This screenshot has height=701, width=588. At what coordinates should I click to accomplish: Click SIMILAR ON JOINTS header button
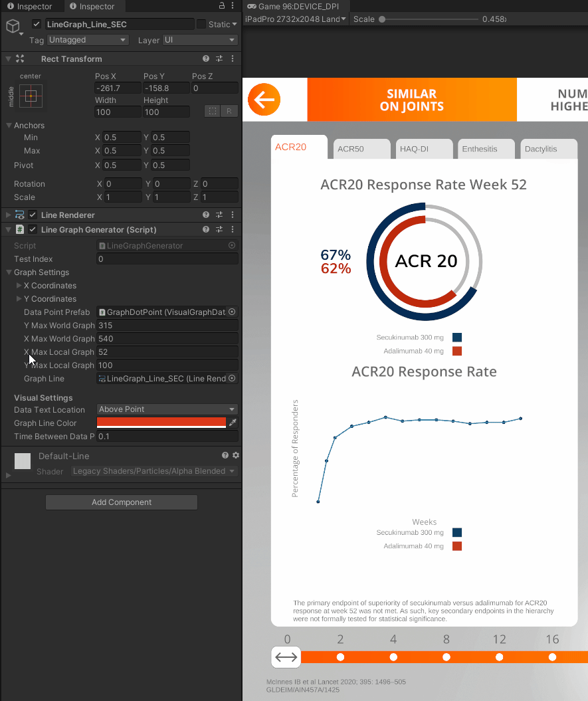tap(412, 100)
